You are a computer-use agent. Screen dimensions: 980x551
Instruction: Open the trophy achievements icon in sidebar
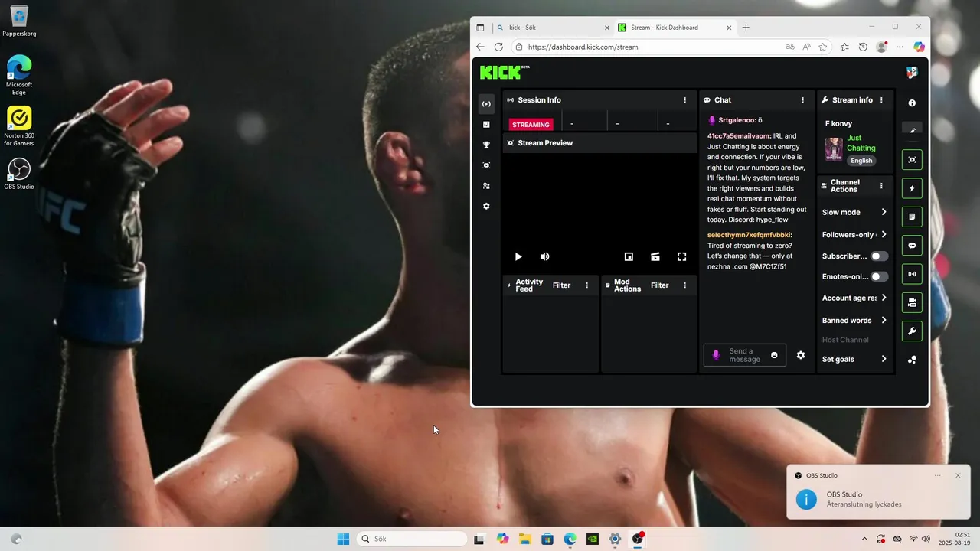tap(486, 145)
